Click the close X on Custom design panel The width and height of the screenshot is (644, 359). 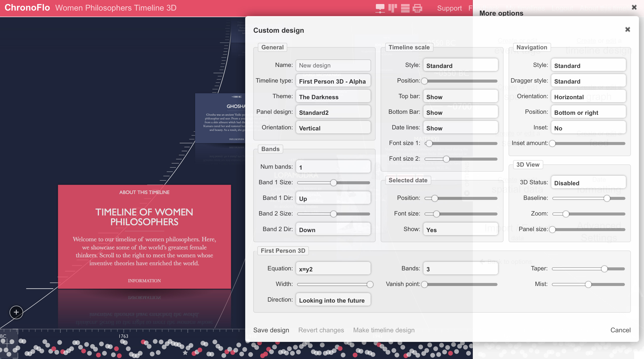pyautogui.click(x=628, y=29)
